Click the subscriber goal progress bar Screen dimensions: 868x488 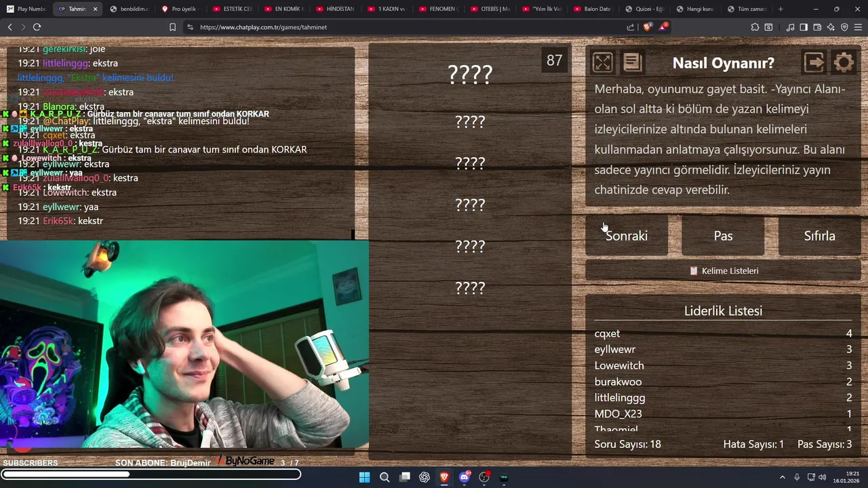151,474
